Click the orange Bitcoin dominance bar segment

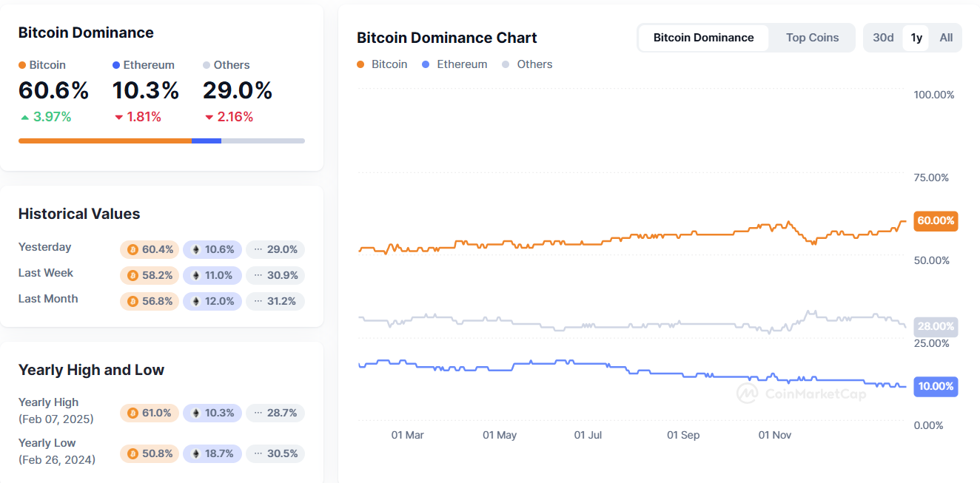point(104,141)
